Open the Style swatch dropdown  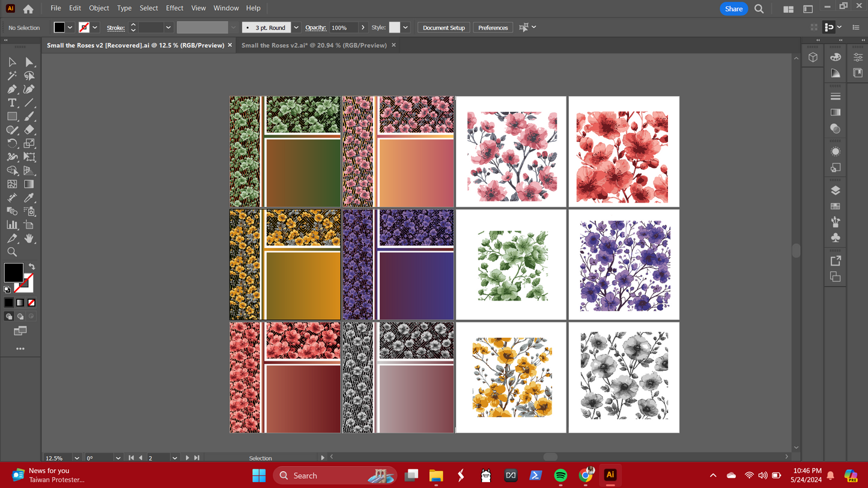405,28
